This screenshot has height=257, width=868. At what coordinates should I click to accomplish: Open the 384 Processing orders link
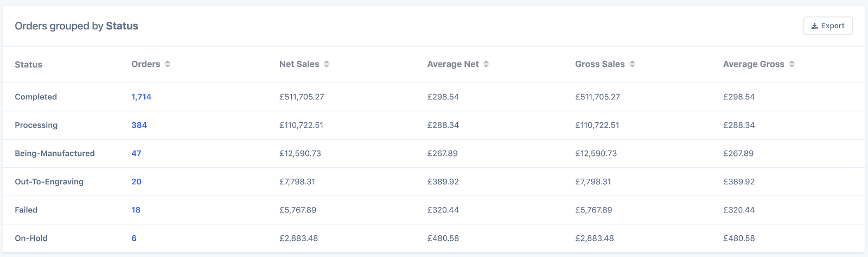pyautogui.click(x=139, y=125)
